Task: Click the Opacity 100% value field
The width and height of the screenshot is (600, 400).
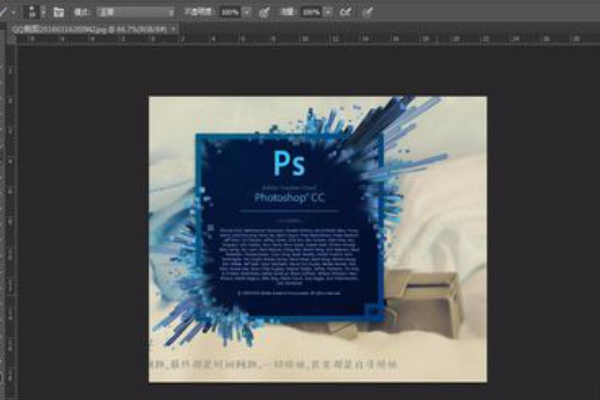Action: click(x=230, y=12)
